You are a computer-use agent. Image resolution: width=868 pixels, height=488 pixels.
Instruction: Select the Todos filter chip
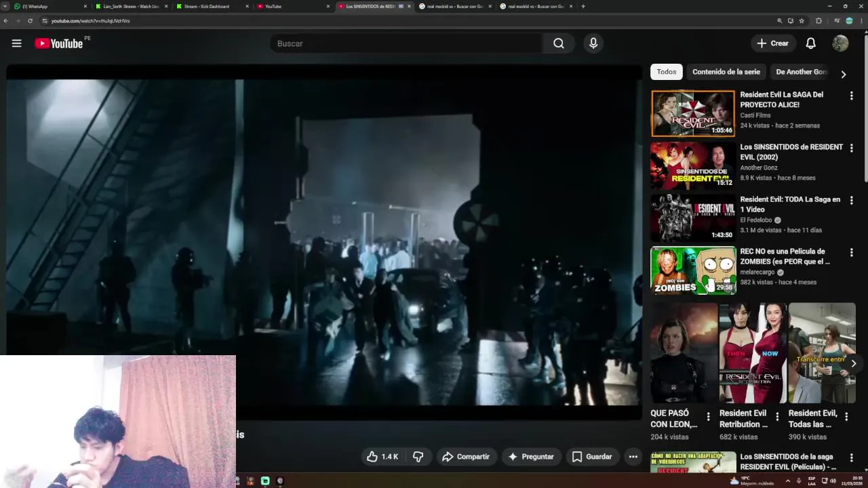pyautogui.click(x=667, y=72)
